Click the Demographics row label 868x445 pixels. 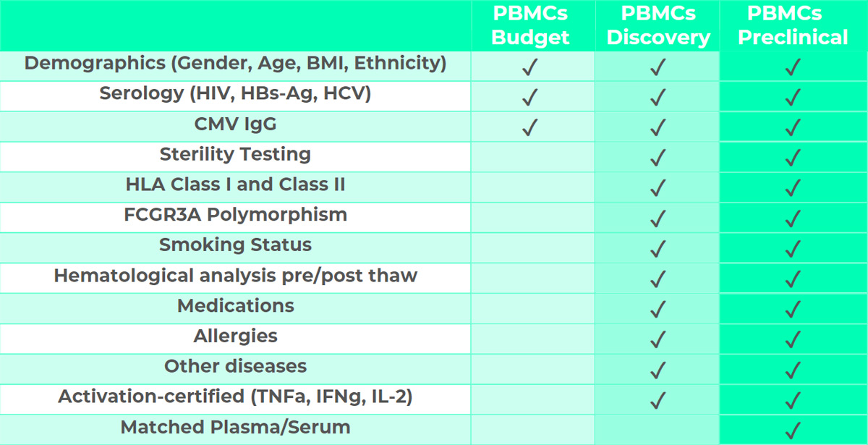click(236, 64)
